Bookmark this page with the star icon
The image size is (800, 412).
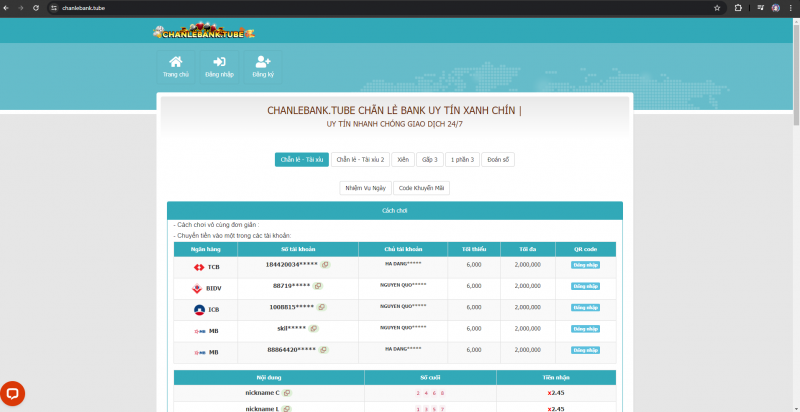[717, 8]
